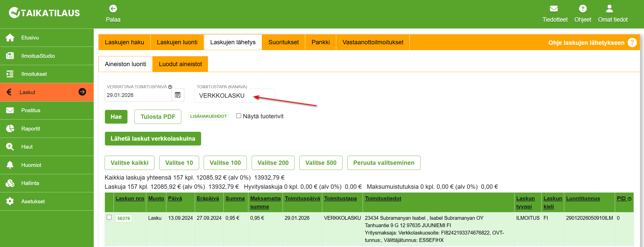The image size is (644, 247).
Task: Sort table by Eräpäivä column header
Action: point(208,198)
